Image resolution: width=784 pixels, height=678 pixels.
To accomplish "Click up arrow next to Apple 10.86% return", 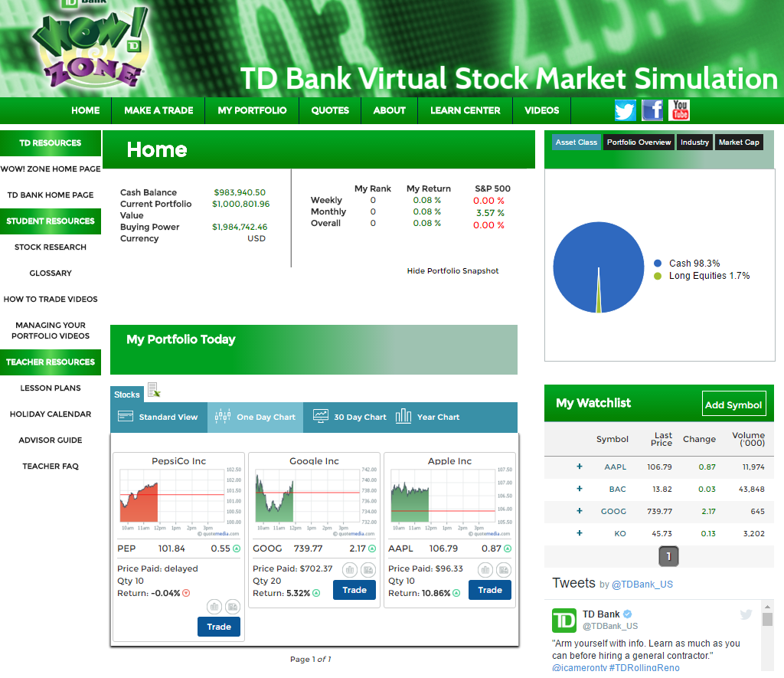I will point(456,593).
